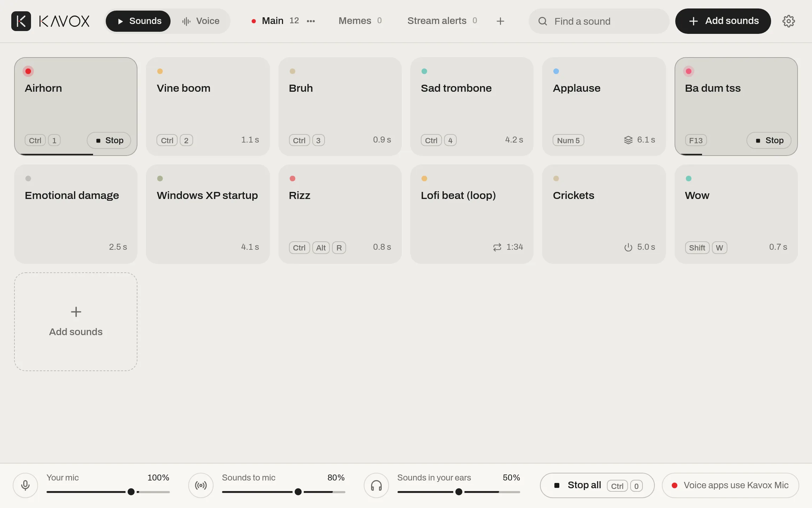This screenshot has height=508, width=812.
Task: Play the Emotional damage sound card
Action: (x=76, y=214)
